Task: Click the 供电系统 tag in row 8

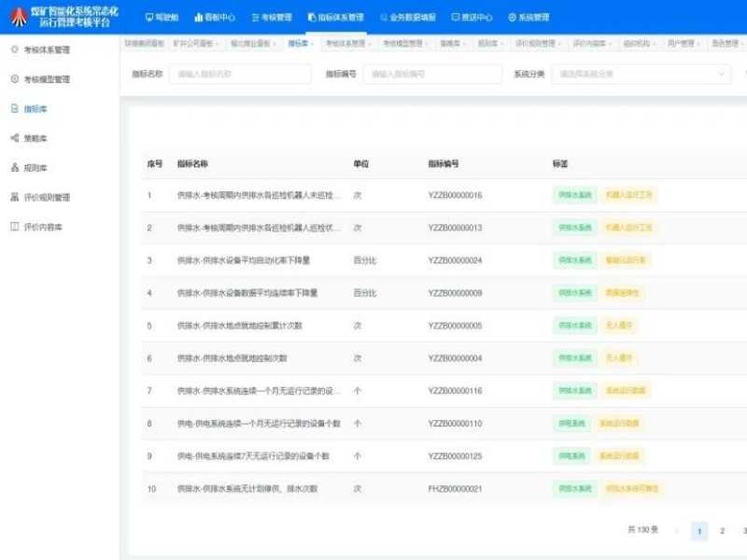Action: (x=571, y=424)
